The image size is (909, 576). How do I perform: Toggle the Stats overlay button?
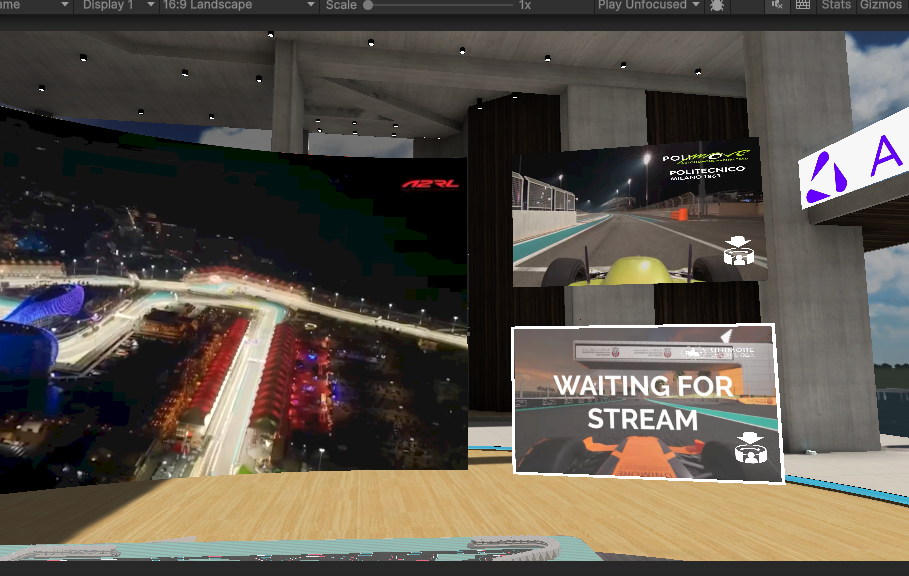(x=836, y=5)
